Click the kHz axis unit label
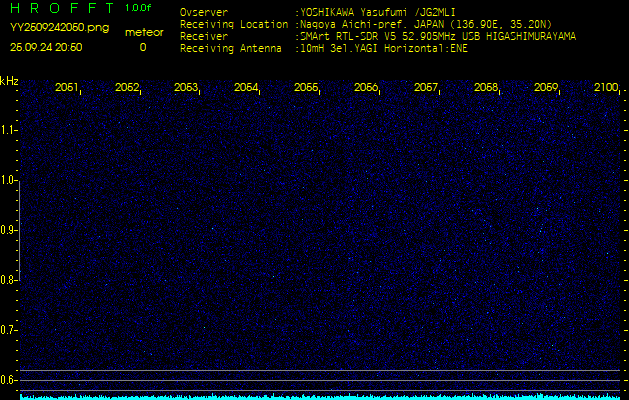 (9, 81)
